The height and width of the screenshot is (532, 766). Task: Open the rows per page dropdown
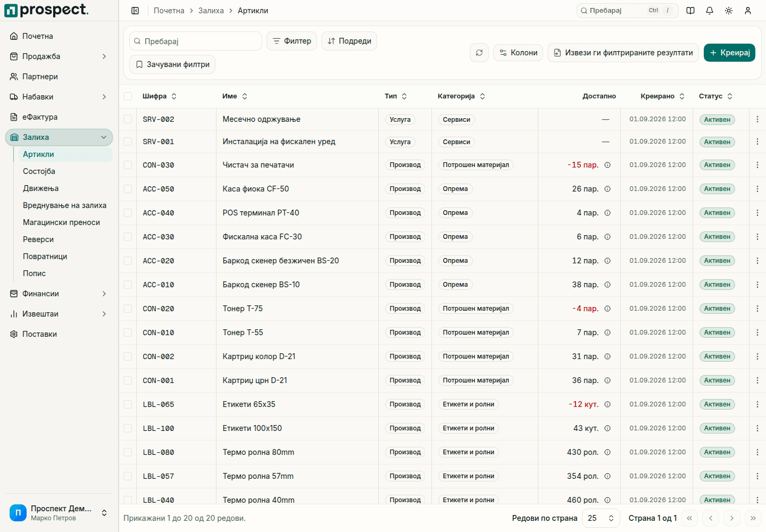tap(601, 518)
